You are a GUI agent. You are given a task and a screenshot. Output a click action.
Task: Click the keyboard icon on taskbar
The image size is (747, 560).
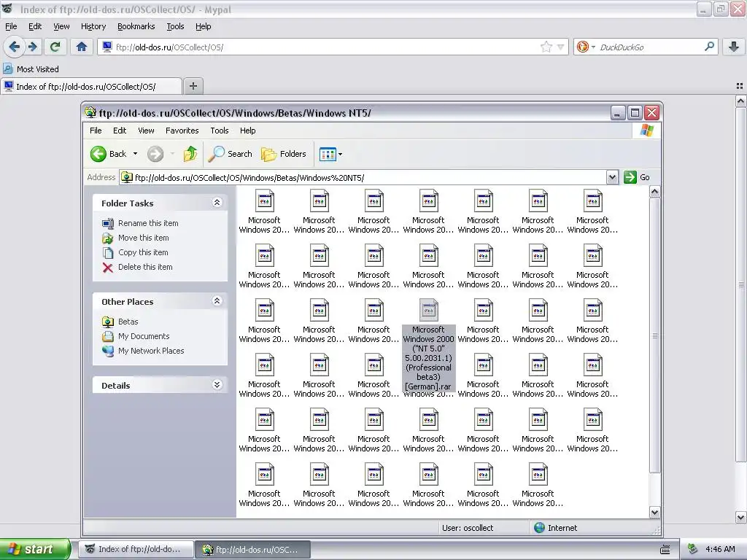click(x=665, y=550)
